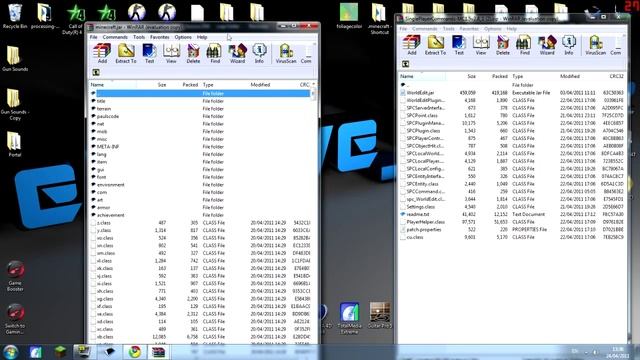Viewport: 640px width, 360px height.
Task: Open Commands menu in minecraft.jar window
Action: pos(115,37)
